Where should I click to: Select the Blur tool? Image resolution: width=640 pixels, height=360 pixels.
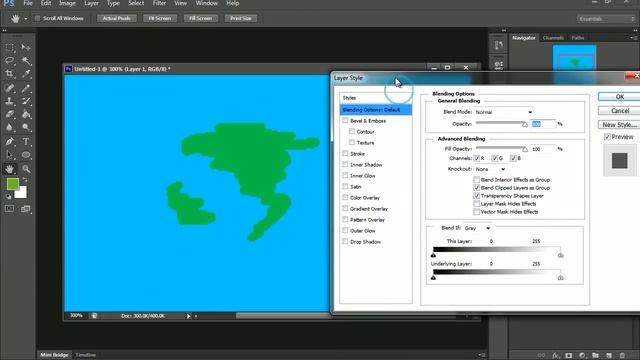(x=9, y=127)
